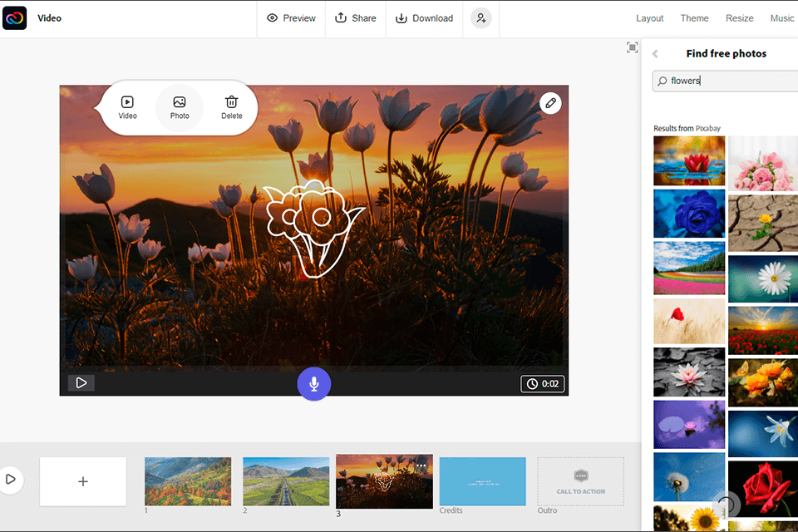
Task: Play the current slide
Action: click(x=81, y=383)
